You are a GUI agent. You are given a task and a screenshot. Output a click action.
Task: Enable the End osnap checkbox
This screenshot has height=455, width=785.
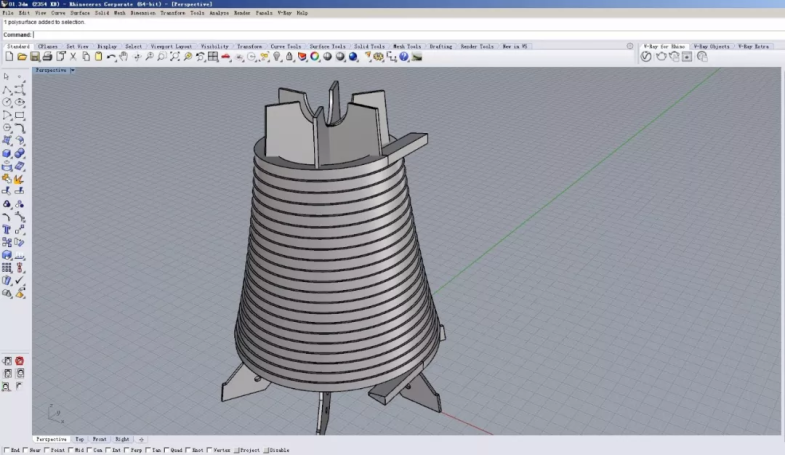point(5,451)
